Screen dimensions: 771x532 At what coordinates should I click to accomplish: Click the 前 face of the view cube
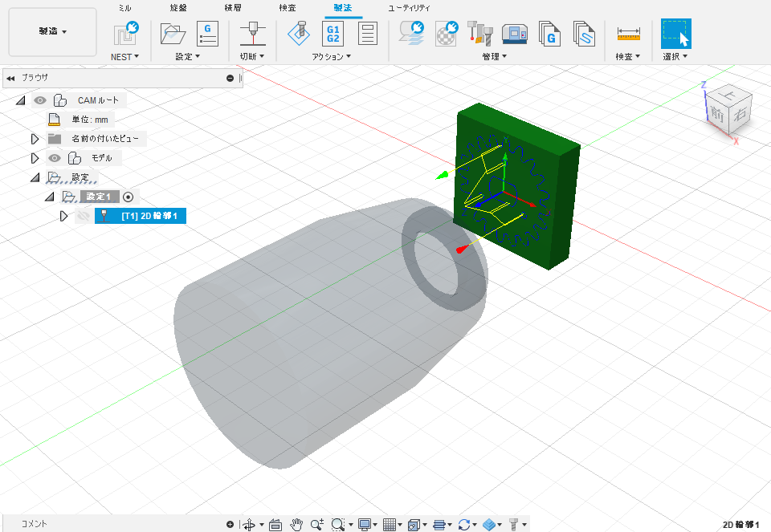[716, 115]
